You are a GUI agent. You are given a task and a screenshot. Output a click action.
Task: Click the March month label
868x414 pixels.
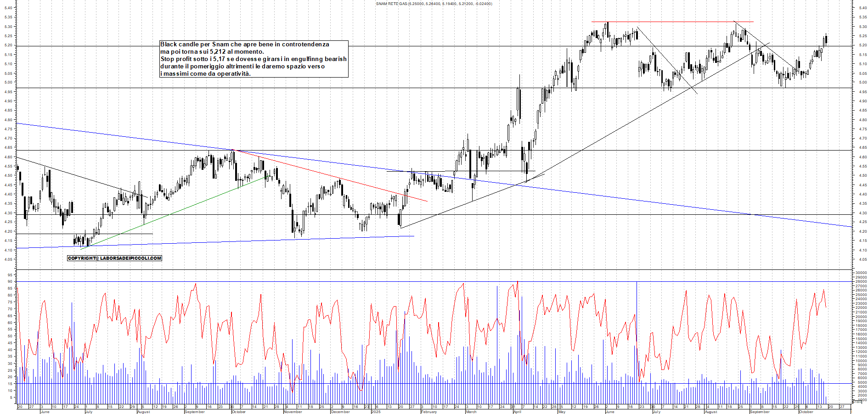471,412
